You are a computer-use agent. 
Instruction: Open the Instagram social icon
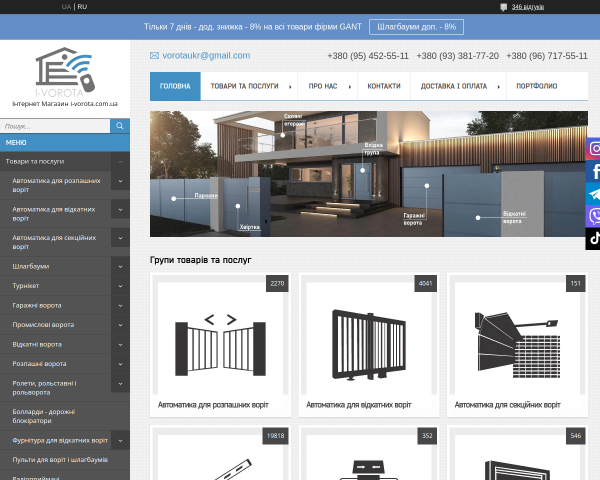pos(593,149)
